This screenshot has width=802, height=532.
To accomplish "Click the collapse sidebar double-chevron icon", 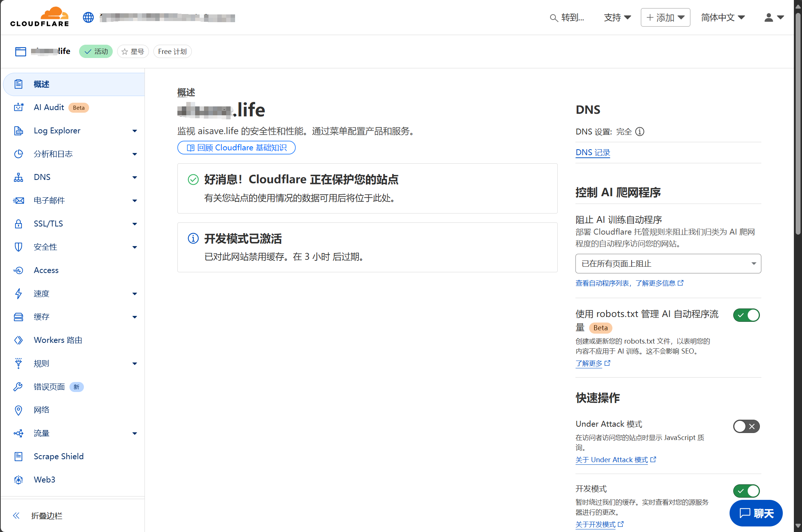I will tap(16, 516).
